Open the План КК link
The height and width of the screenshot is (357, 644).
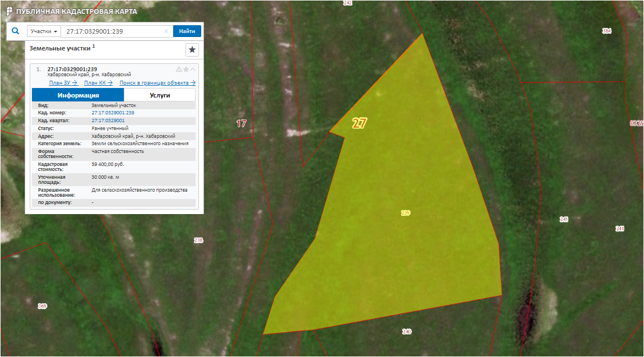coord(98,83)
